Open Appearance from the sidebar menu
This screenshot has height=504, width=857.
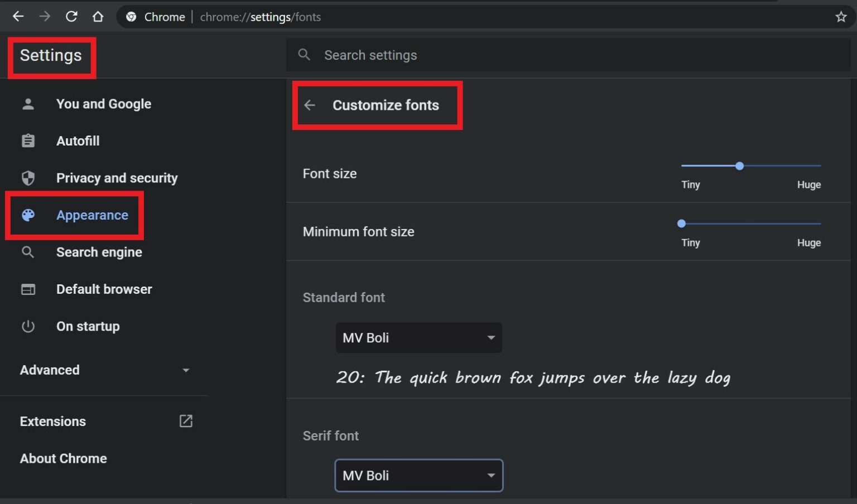pos(92,215)
